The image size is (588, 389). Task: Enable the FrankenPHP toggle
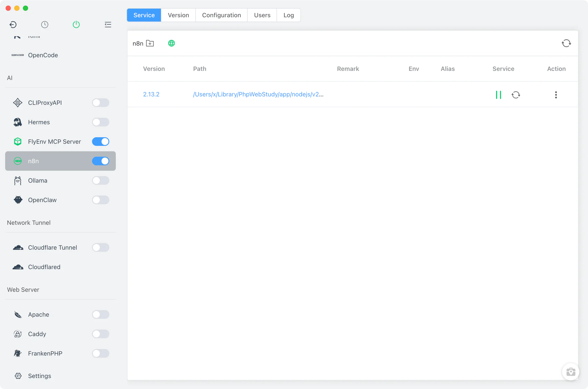[100, 353]
